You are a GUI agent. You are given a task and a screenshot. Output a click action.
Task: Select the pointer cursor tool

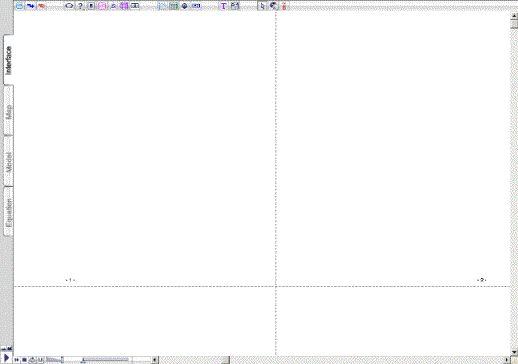pos(263,6)
